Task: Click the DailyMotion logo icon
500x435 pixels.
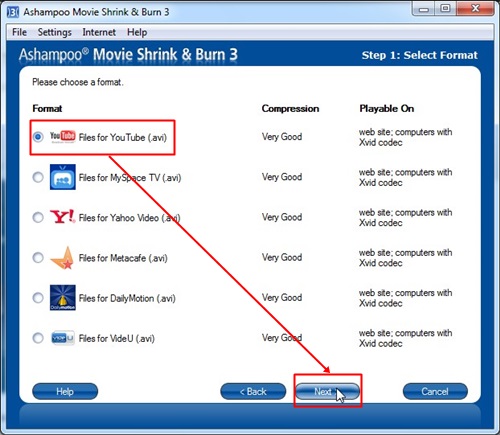Action: 63,297
